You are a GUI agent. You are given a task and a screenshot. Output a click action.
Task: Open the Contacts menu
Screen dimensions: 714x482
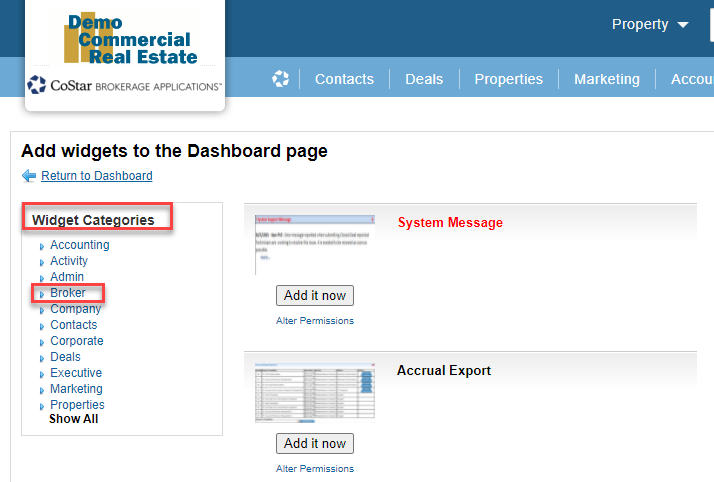click(344, 79)
